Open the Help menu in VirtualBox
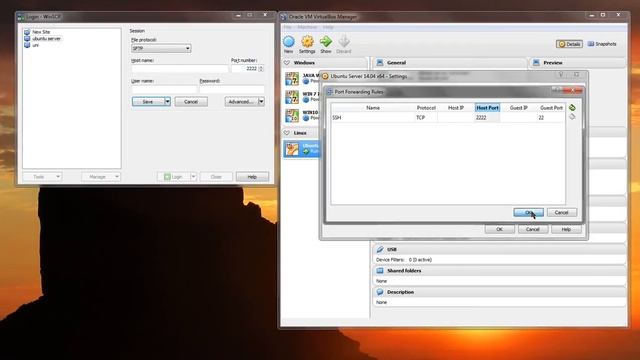Viewport: 640px width, 360px height. point(328,27)
